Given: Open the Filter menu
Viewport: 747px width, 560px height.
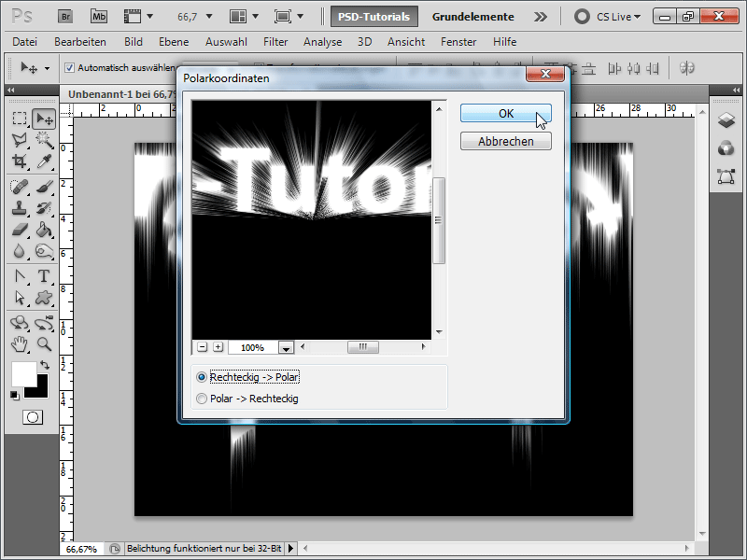Looking at the screenshot, I should coord(275,42).
